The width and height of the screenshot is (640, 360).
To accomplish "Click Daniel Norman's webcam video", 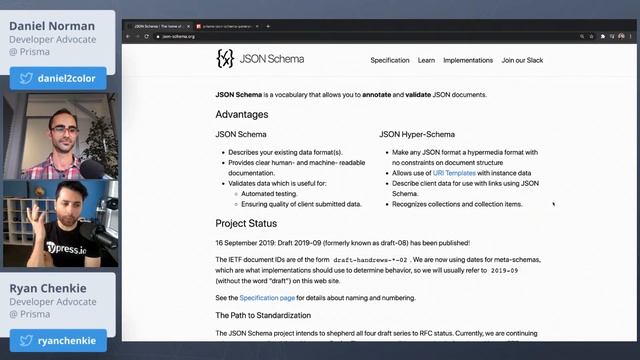I will (61, 136).
